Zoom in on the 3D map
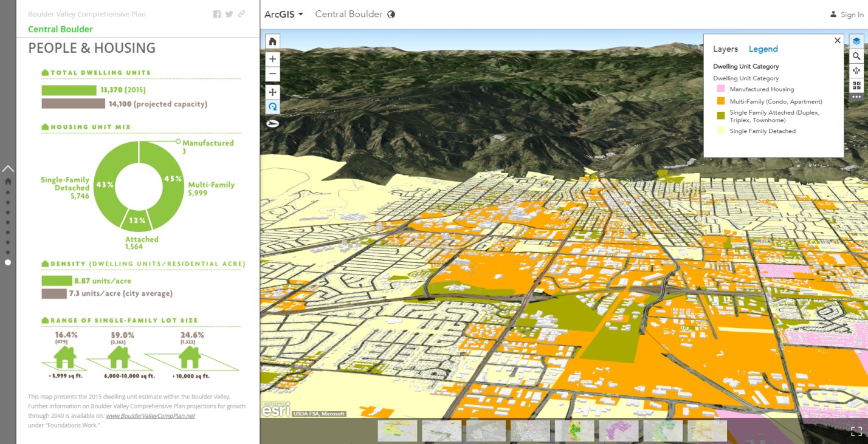Viewport: 868px width, 444px height. [272, 59]
